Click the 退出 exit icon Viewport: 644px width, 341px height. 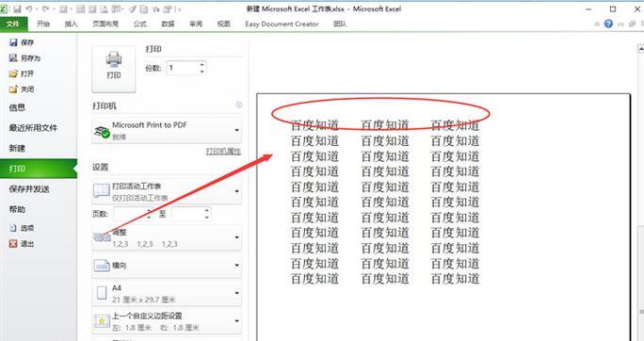[x=13, y=244]
